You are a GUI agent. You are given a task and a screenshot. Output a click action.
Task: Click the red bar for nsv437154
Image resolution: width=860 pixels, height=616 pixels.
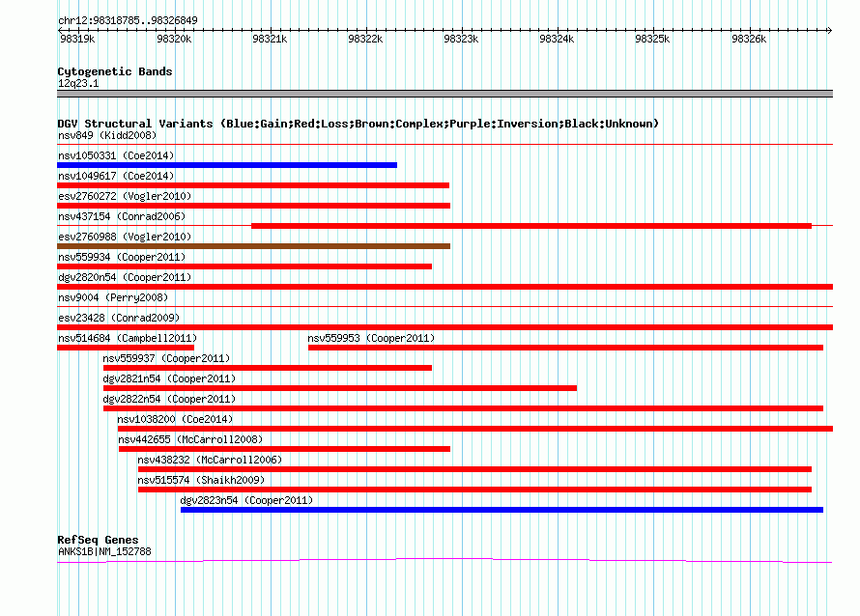pyautogui.click(x=531, y=226)
